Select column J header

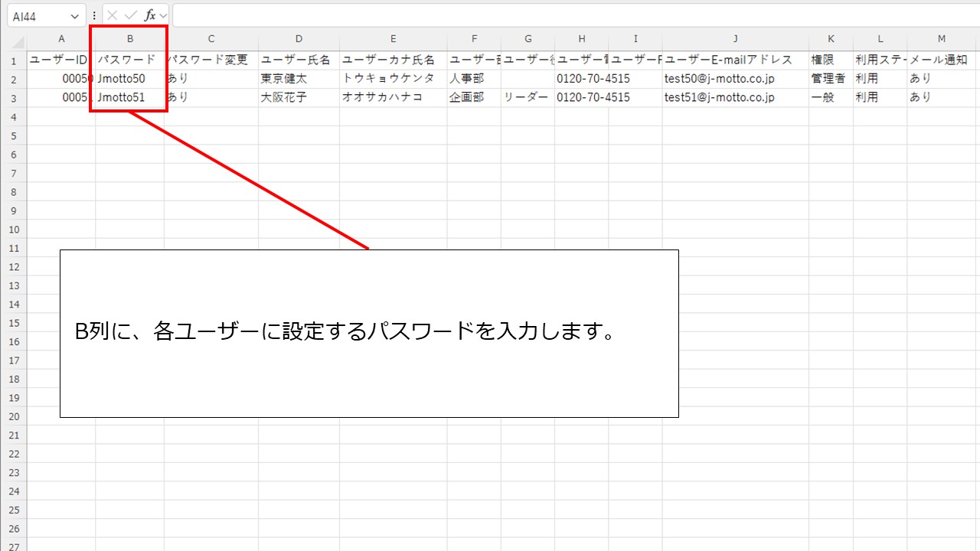(x=736, y=39)
